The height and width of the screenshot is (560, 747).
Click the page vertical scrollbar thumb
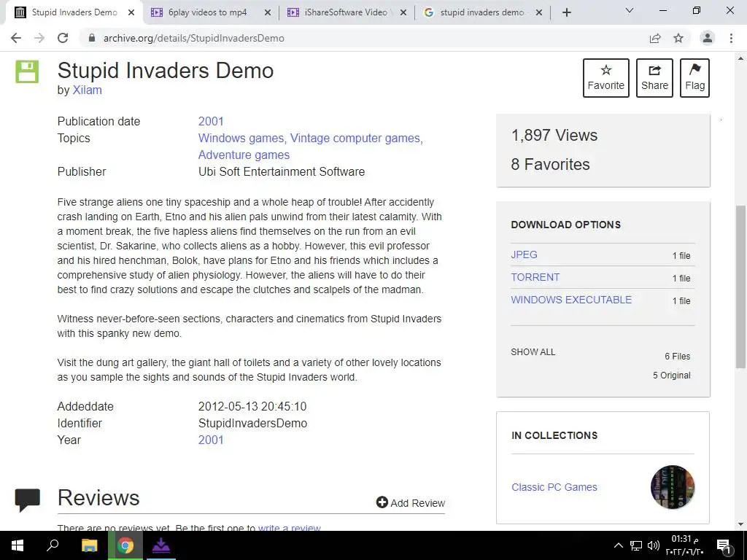740,287
